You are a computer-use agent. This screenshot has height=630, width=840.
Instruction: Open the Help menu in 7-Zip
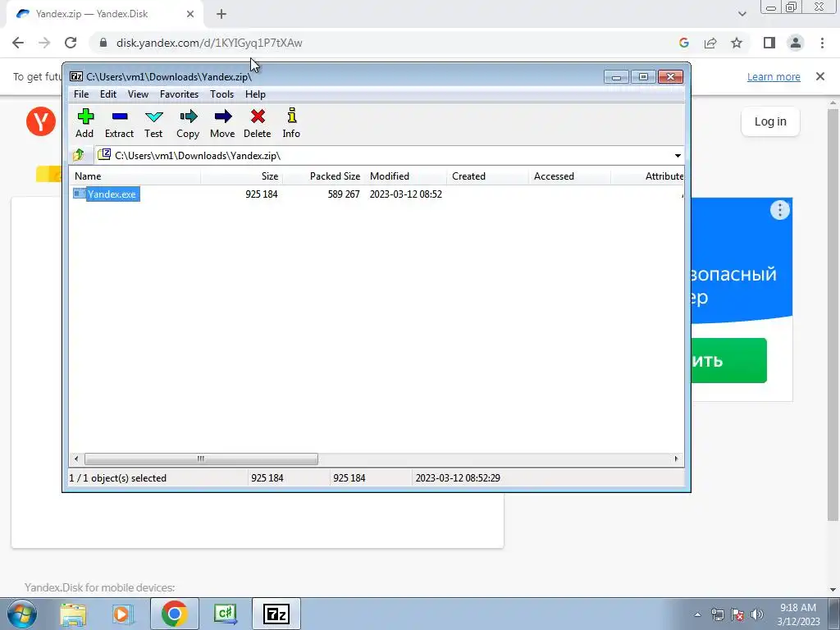256,94
